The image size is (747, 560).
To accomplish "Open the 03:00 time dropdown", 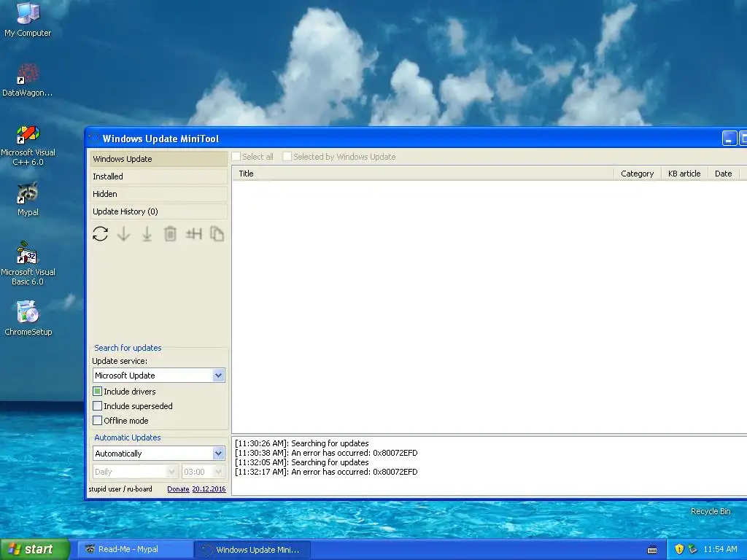I will [x=218, y=472].
